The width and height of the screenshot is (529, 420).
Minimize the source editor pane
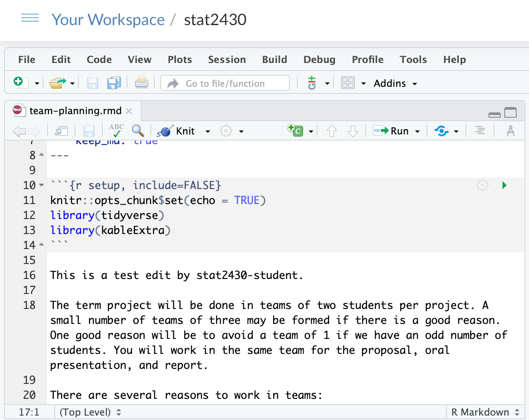pyautogui.click(x=495, y=115)
